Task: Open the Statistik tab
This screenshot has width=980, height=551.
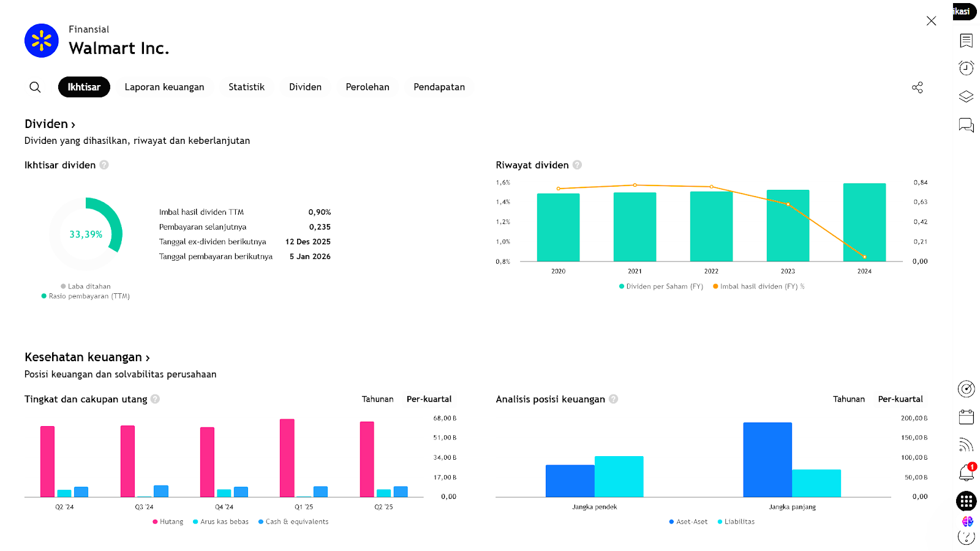Action: point(246,87)
